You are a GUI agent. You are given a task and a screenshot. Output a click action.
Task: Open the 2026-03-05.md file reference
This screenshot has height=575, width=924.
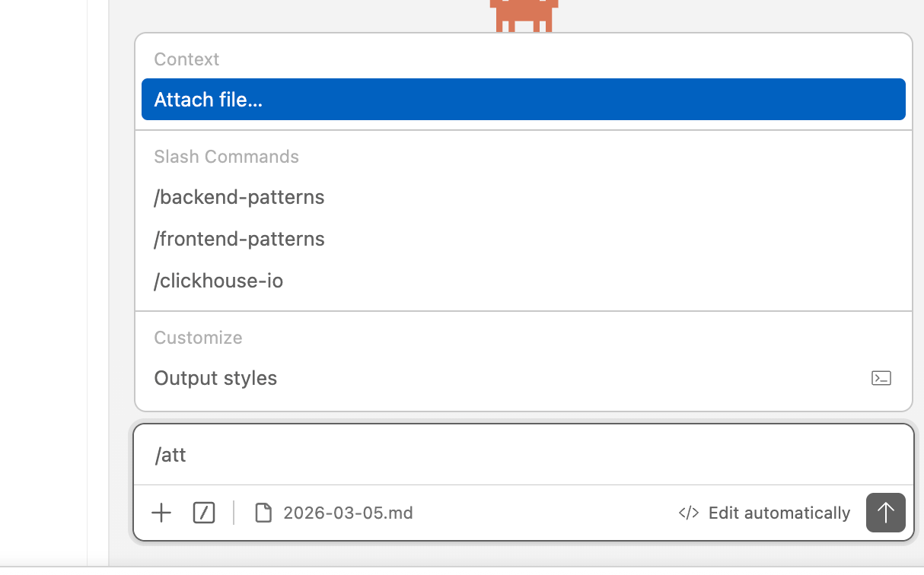tap(348, 513)
